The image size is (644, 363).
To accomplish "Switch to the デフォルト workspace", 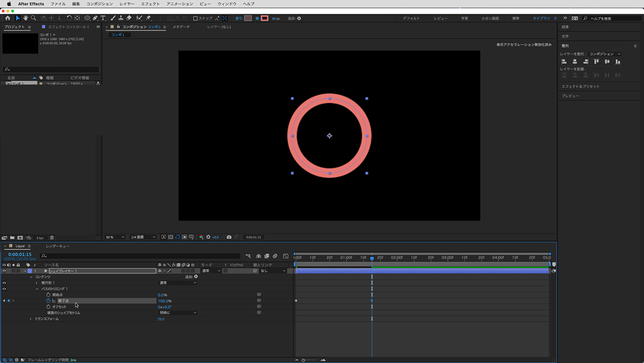I will coord(411,18).
